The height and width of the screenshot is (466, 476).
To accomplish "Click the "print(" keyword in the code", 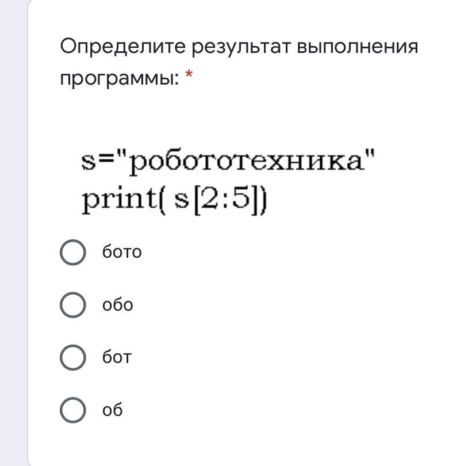I will [123, 201].
